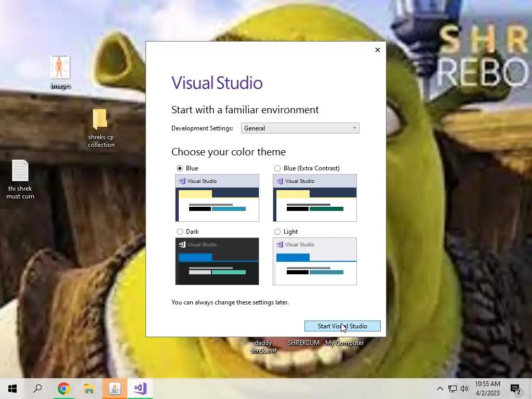Open the Windows Start menu
532x399 pixels.
(x=12, y=389)
